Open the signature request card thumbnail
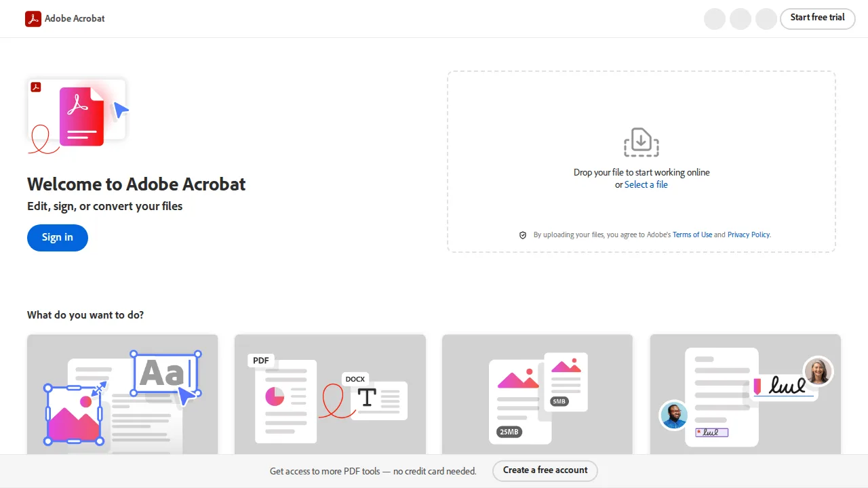The image size is (868, 488). point(745,394)
